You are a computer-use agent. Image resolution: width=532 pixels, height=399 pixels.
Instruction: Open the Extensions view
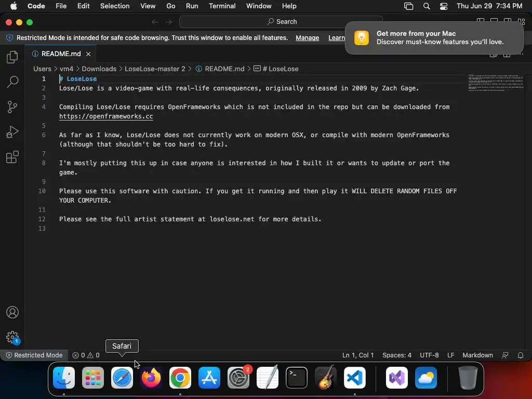(x=12, y=157)
